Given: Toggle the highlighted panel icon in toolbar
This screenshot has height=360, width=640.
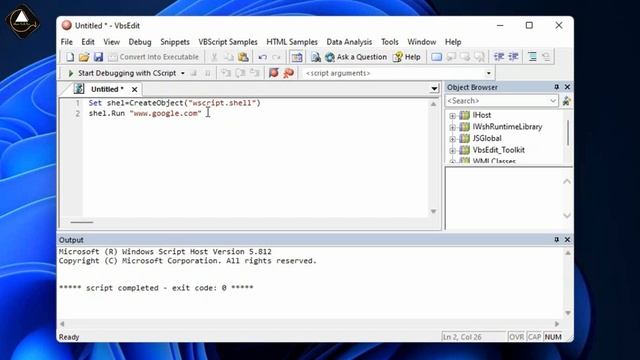Looking at the screenshot, I should click(x=297, y=57).
